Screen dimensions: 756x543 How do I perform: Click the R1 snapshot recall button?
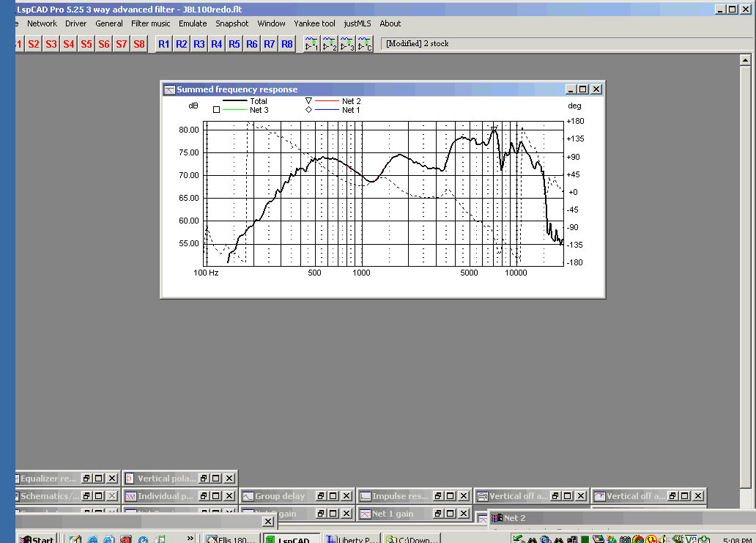pos(163,44)
